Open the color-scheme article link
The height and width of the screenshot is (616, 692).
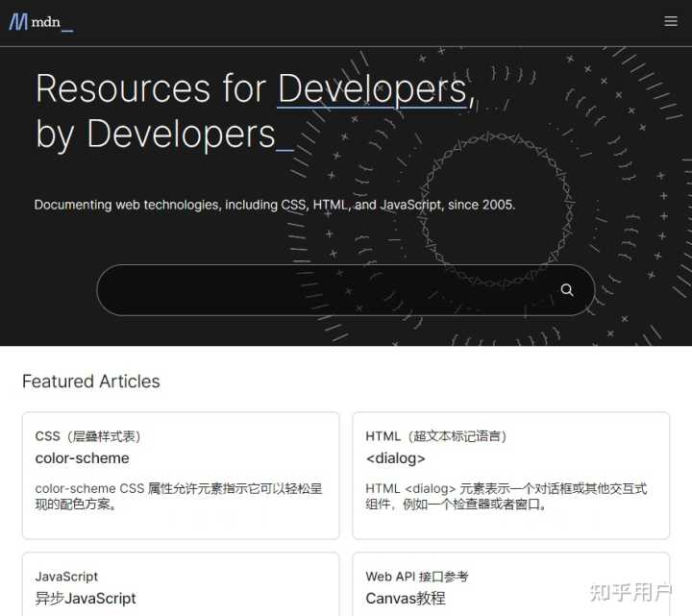[82, 458]
